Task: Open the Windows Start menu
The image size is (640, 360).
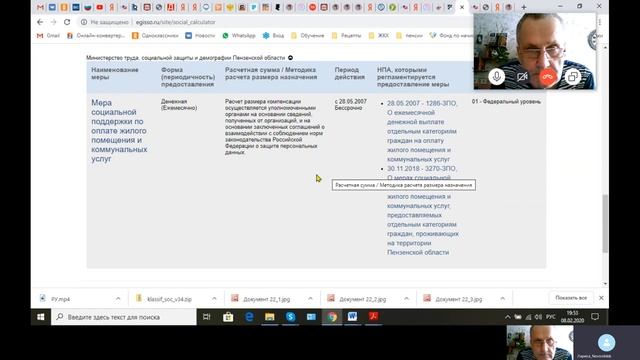Action: coord(41,317)
